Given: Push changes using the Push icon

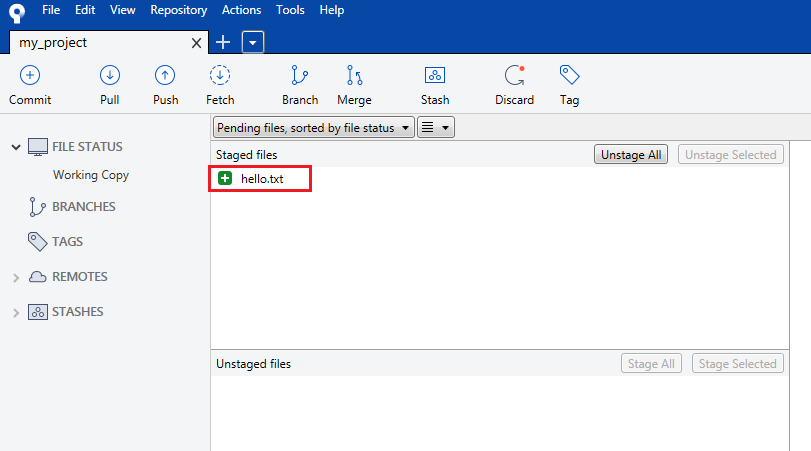Looking at the screenshot, I should [165, 76].
